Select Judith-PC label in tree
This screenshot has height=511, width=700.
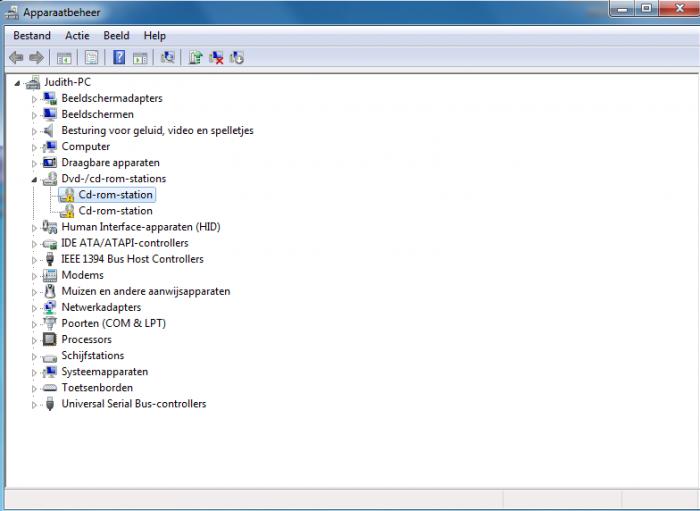click(x=67, y=82)
